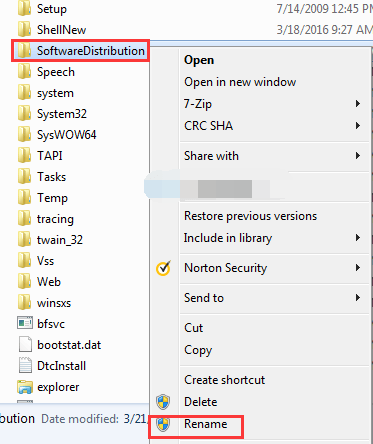Expand the 7-Zip submenu arrow

pyautogui.click(x=358, y=104)
